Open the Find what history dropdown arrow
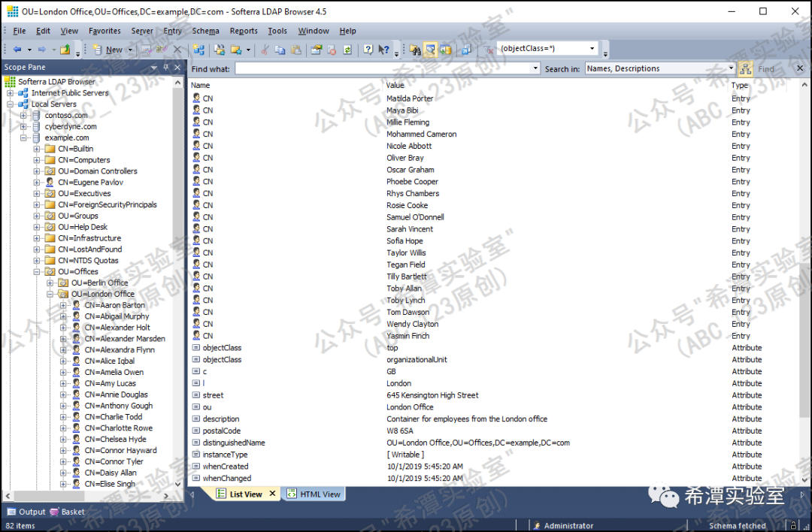 pos(535,68)
